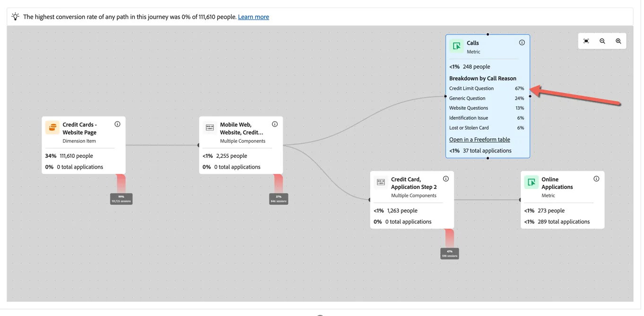Click the Breakdown by Call Reason heading
Screen dimensions: 644x316
pos(483,78)
